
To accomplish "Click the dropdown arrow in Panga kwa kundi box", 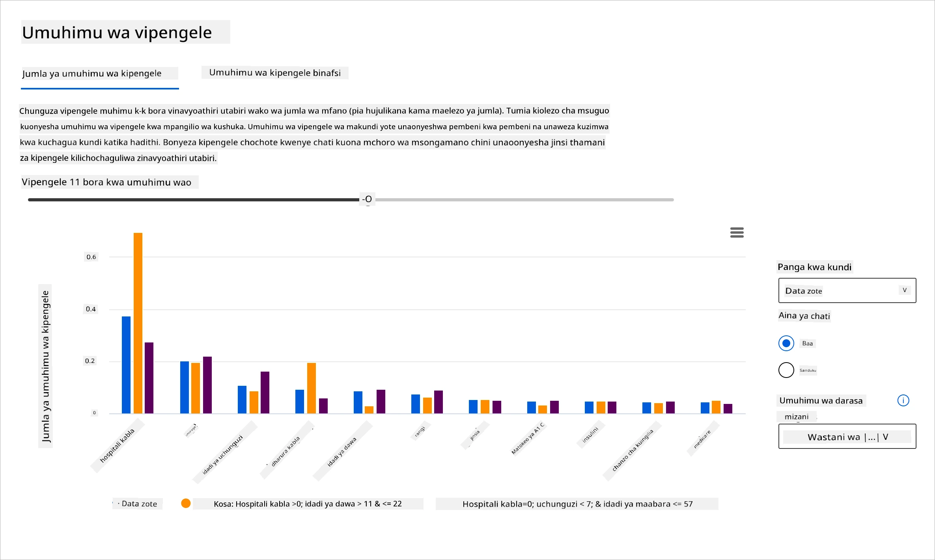I will 905,290.
